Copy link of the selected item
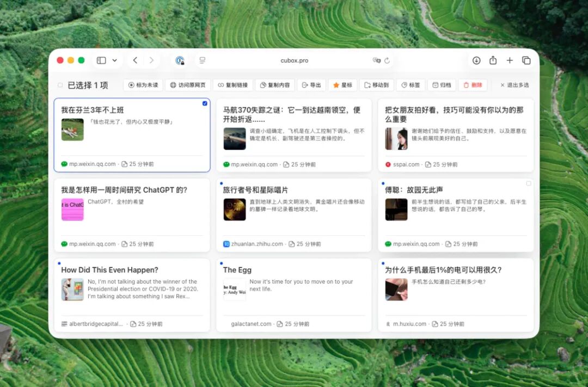This screenshot has height=387, width=588. pos(234,85)
